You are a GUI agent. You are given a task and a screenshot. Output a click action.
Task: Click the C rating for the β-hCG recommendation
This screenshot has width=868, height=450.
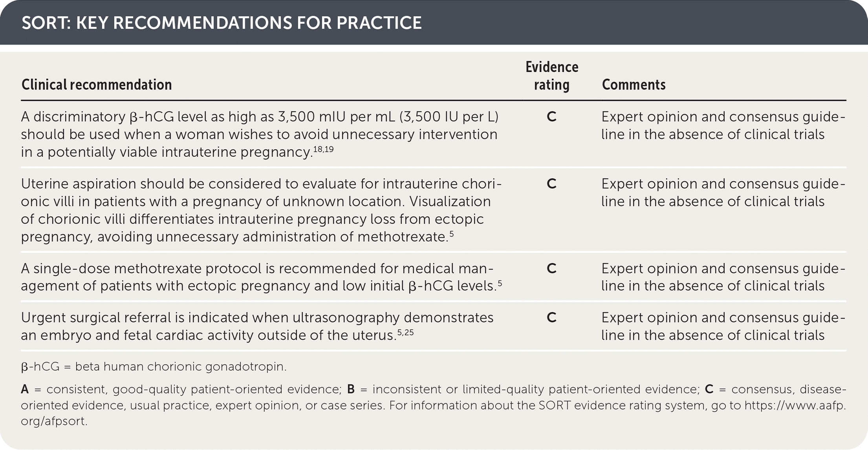click(551, 117)
